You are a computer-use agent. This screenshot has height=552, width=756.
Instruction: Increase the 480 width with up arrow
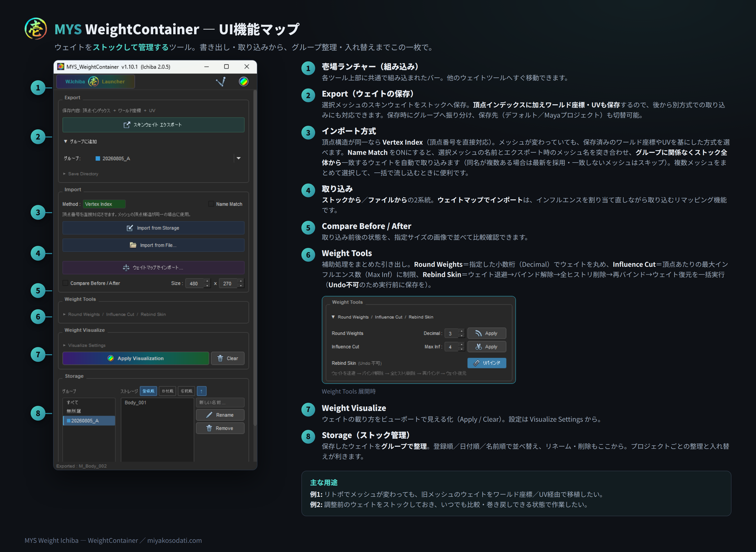coord(207,281)
